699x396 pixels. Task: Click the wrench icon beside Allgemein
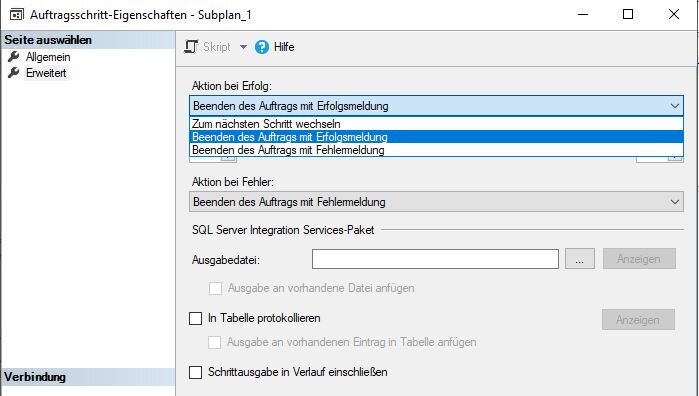[14, 57]
